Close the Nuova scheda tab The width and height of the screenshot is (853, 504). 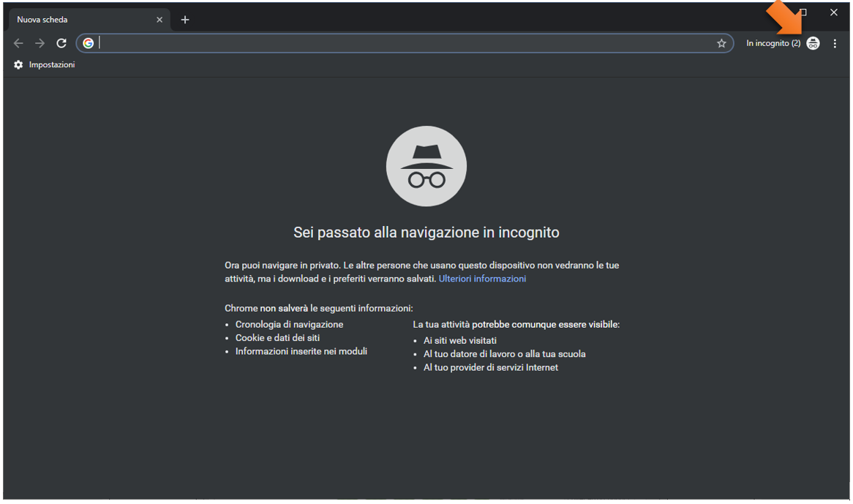tap(159, 20)
